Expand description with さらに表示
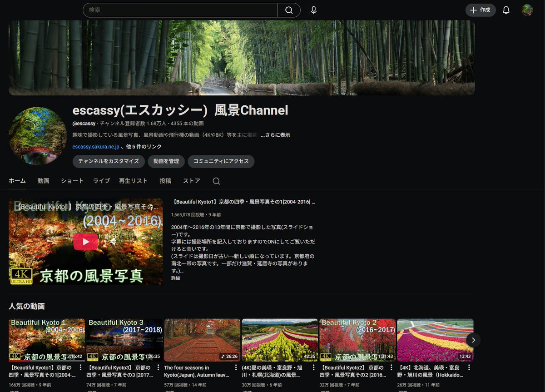The image size is (545, 392). point(275,135)
